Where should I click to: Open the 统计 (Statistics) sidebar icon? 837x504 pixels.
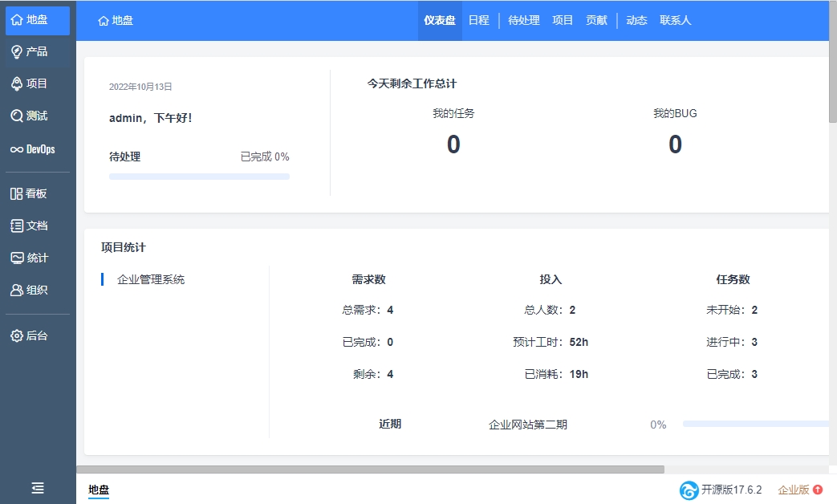pos(17,258)
